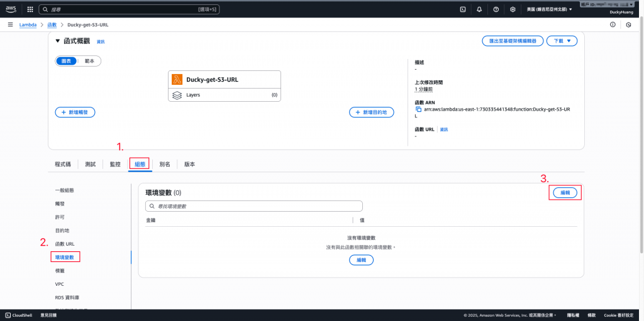The image size is (644, 321).
Task: Copy the function ARN with copy icon
Action: [418, 109]
